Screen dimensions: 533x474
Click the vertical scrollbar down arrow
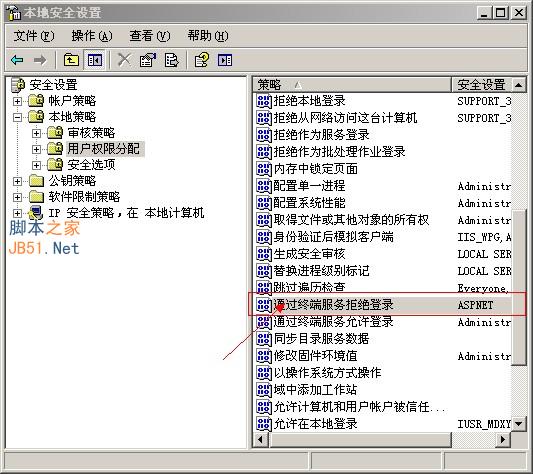[519, 424]
